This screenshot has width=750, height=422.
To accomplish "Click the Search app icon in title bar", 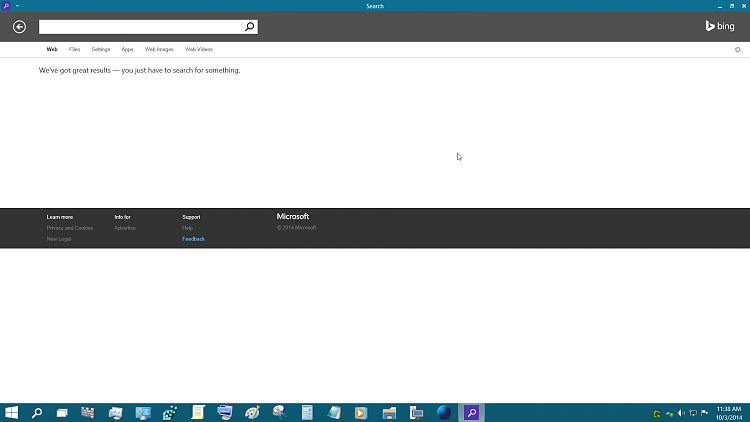I will click(6, 6).
